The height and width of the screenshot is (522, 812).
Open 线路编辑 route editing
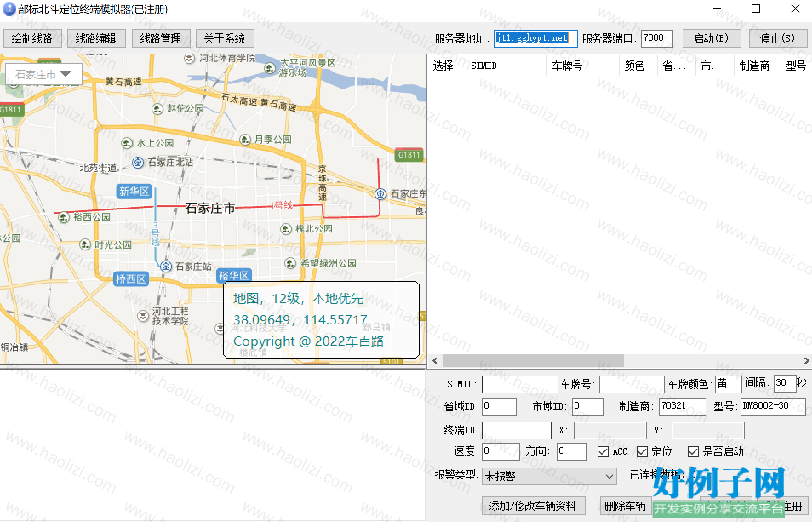pyautogui.click(x=96, y=38)
